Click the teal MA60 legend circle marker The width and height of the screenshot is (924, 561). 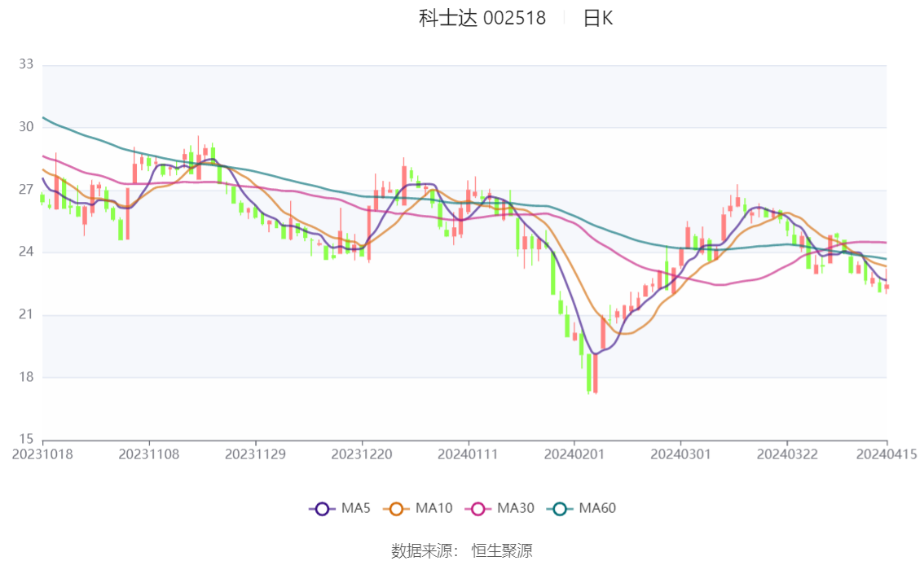click(x=561, y=509)
